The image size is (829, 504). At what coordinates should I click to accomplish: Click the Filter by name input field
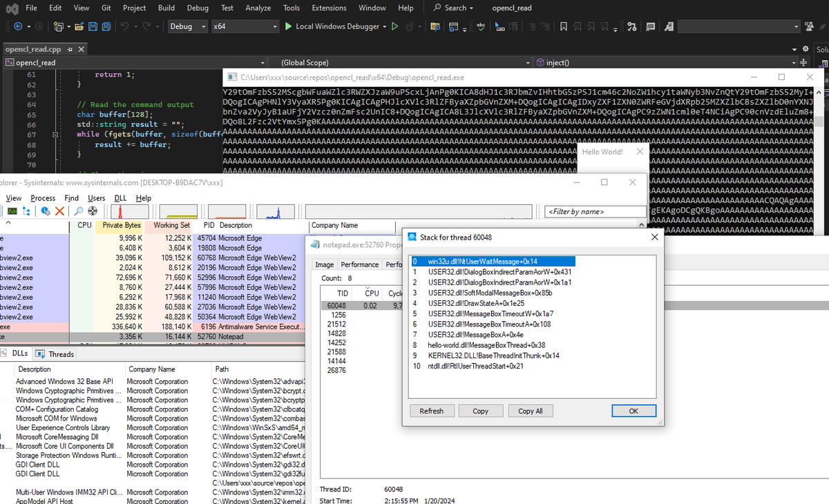pos(595,211)
